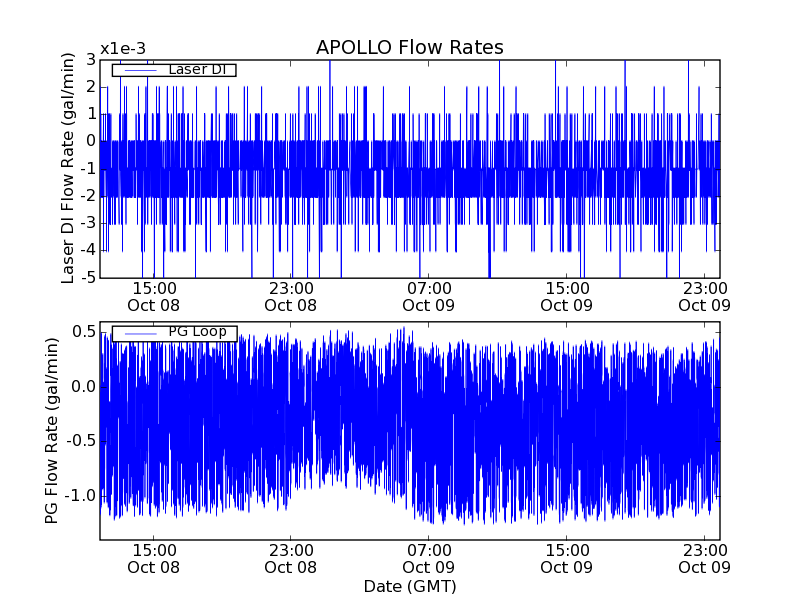Click the -1.0 y-axis tick on bottom plot
This screenshot has height=600, width=800.
coord(80,496)
